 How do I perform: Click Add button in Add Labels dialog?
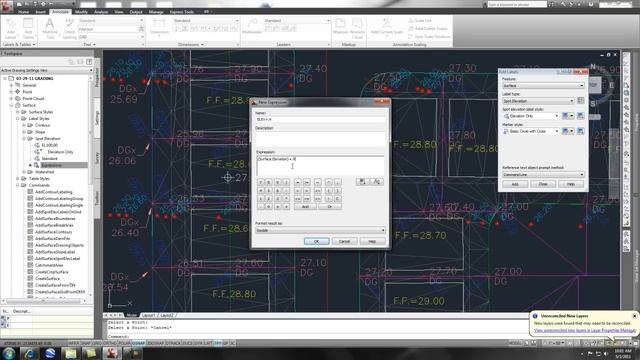click(515, 184)
